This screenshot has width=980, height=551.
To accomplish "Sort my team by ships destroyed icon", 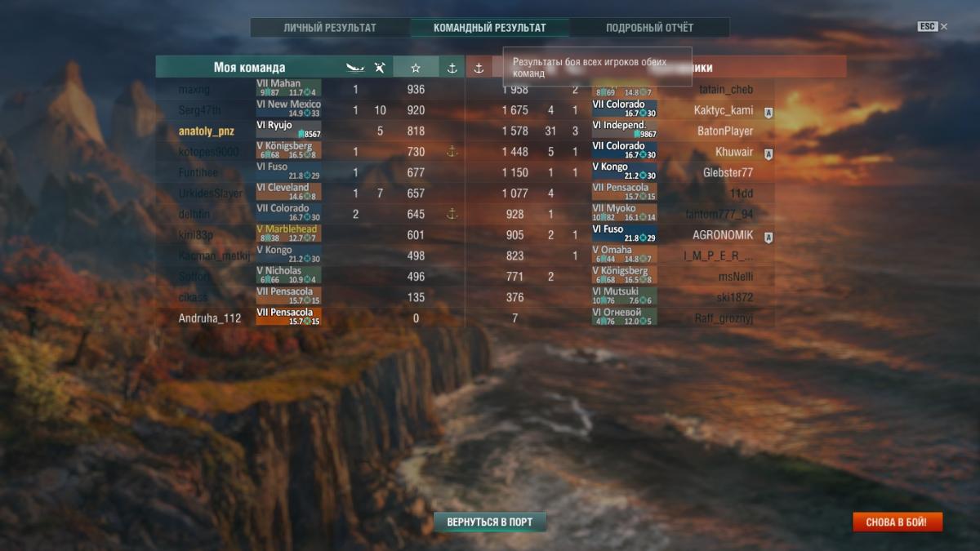I will click(x=355, y=68).
